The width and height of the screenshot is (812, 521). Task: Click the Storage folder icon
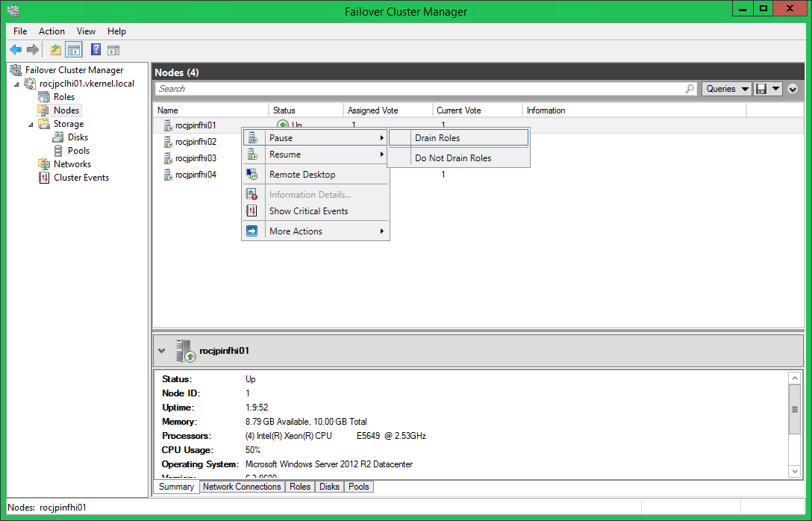point(44,124)
